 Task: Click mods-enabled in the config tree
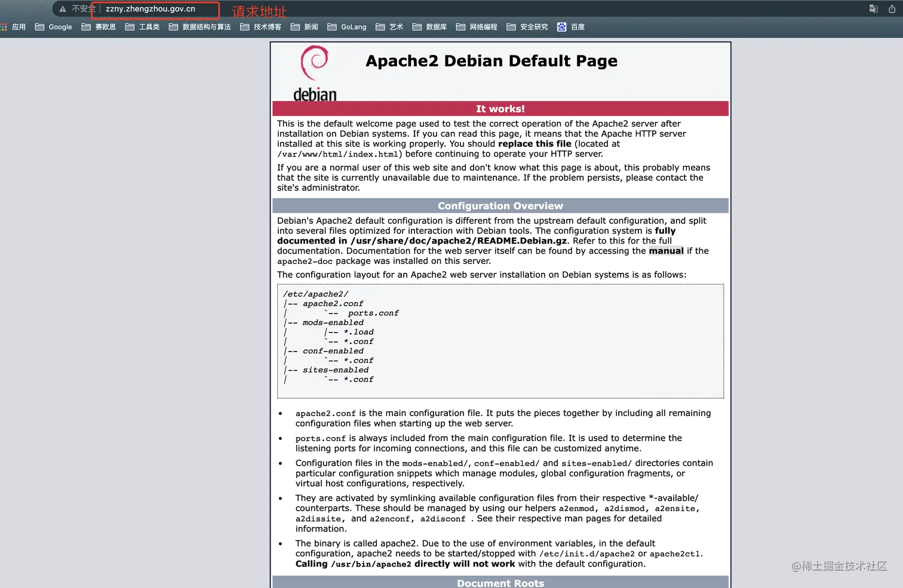click(x=333, y=322)
